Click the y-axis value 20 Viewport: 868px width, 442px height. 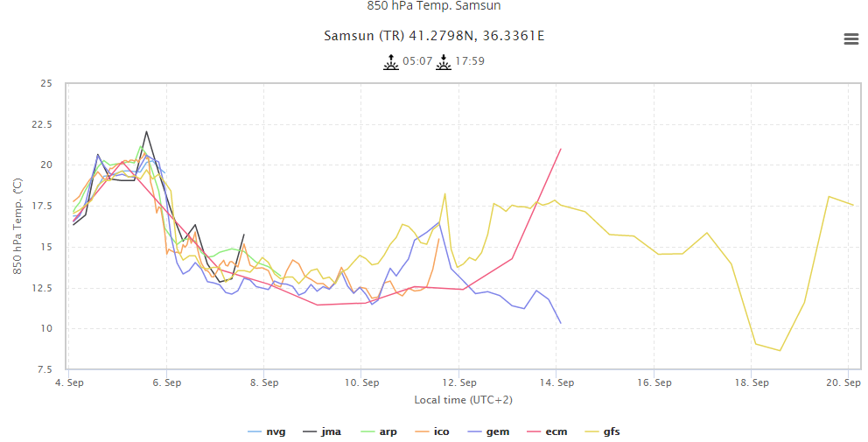tap(46, 165)
